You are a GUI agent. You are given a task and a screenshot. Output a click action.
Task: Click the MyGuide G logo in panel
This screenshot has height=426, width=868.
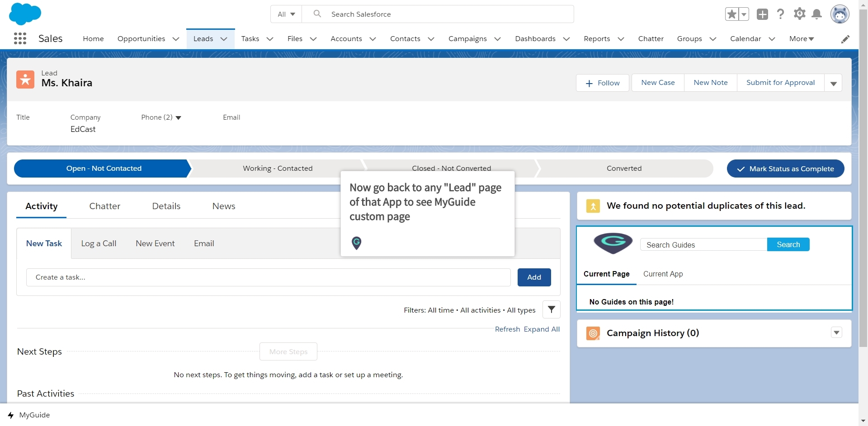613,243
